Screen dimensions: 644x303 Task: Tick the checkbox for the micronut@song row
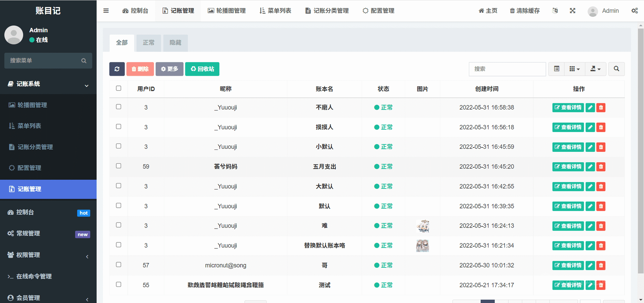[x=119, y=265]
